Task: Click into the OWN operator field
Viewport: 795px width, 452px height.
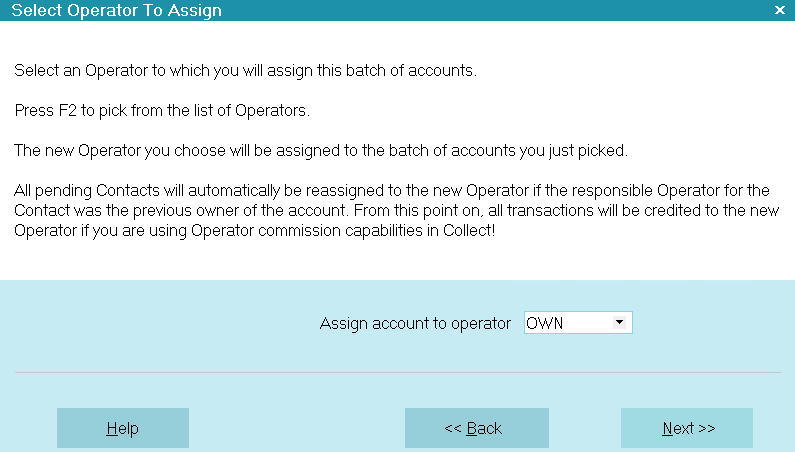Action: pyautogui.click(x=578, y=323)
